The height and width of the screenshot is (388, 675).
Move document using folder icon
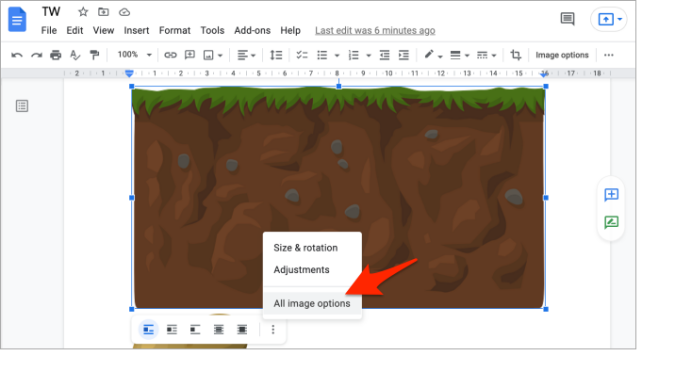click(x=103, y=12)
